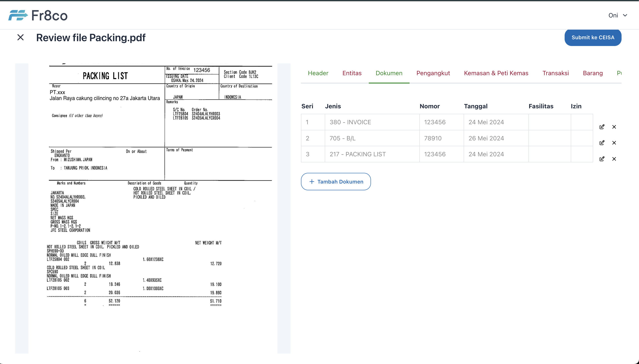
Task: Open the Entitas tab
Action: (x=352, y=73)
